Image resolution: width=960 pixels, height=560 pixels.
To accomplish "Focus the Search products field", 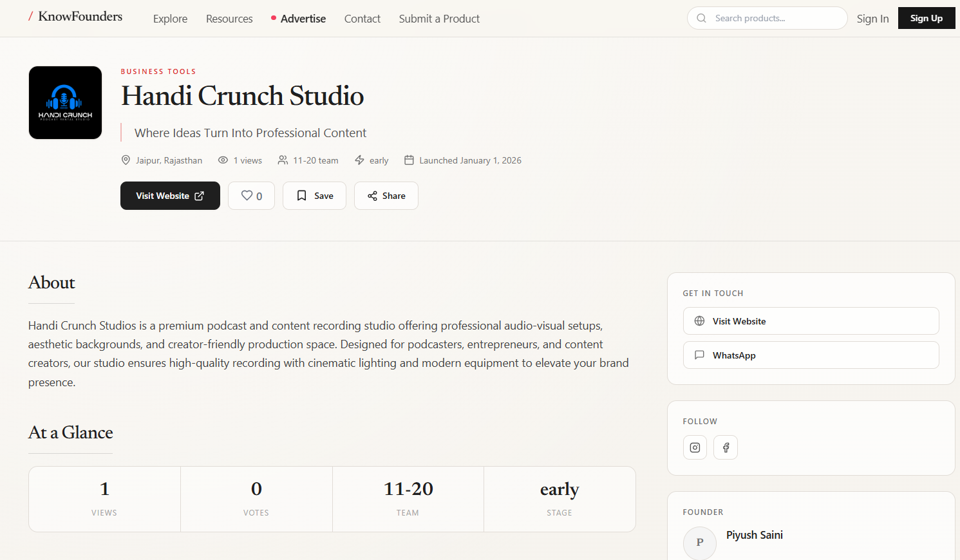I will click(767, 18).
